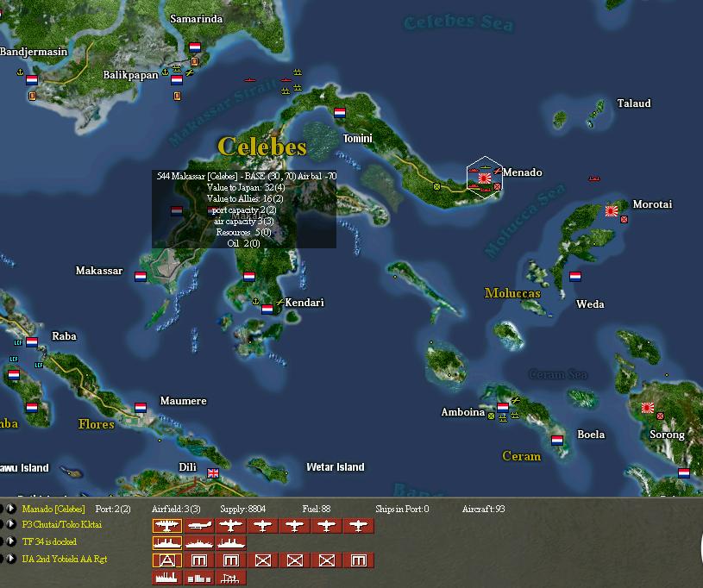Click the Dutch flag at Samarinda
The height and width of the screenshot is (588, 703).
click(195, 47)
